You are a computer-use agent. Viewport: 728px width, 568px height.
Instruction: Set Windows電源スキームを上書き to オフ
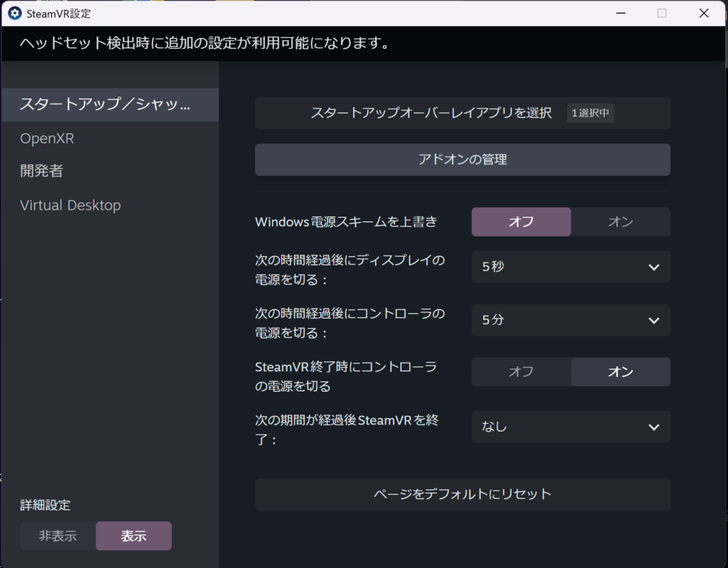click(521, 222)
